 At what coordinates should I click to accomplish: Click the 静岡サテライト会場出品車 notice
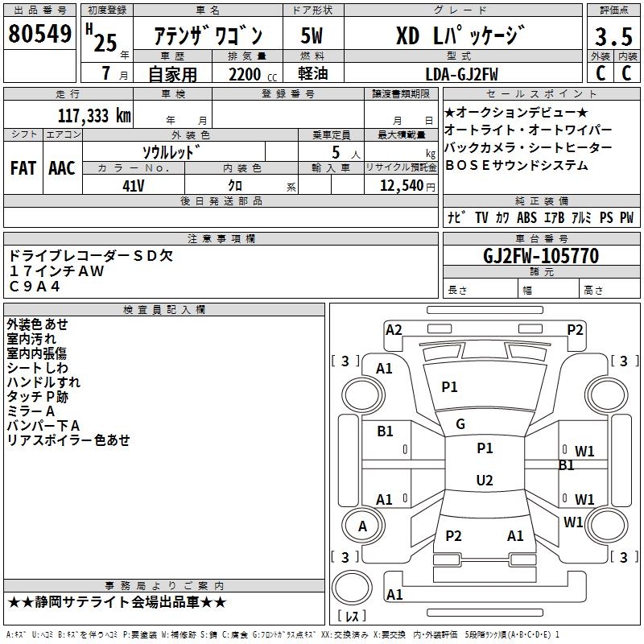click(x=117, y=602)
